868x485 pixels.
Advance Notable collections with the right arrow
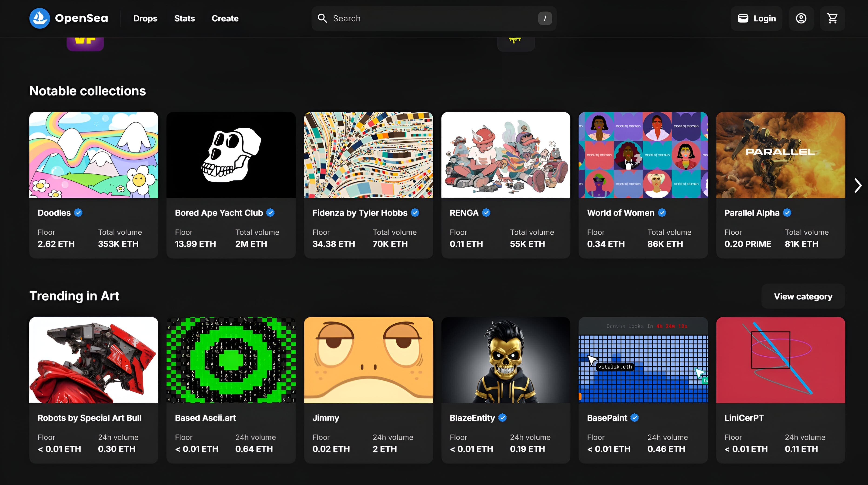(858, 185)
